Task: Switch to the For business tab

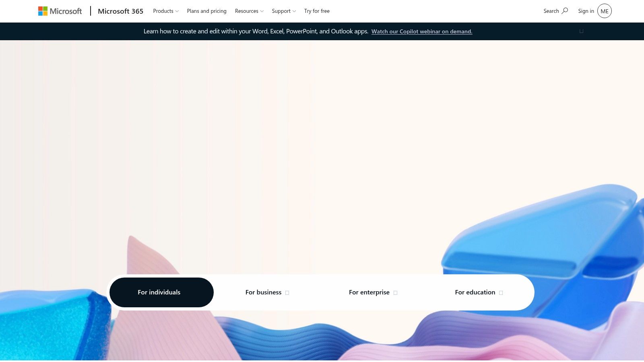Action: (267, 292)
